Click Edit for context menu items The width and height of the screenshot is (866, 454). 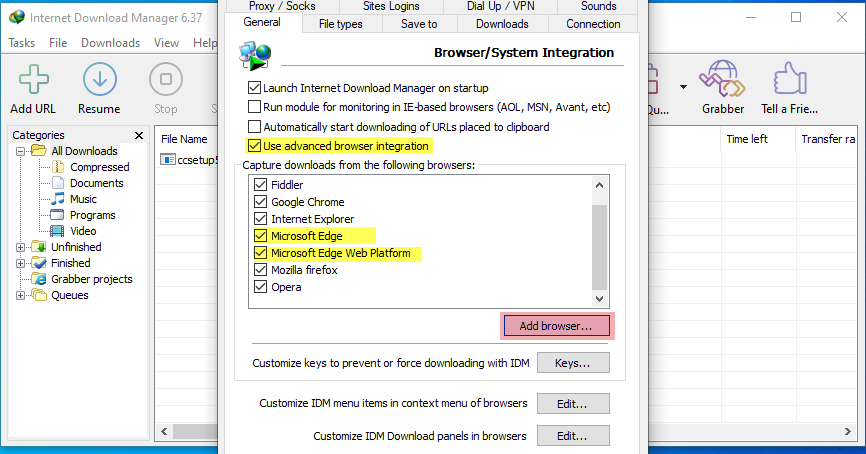(x=573, y=404)
